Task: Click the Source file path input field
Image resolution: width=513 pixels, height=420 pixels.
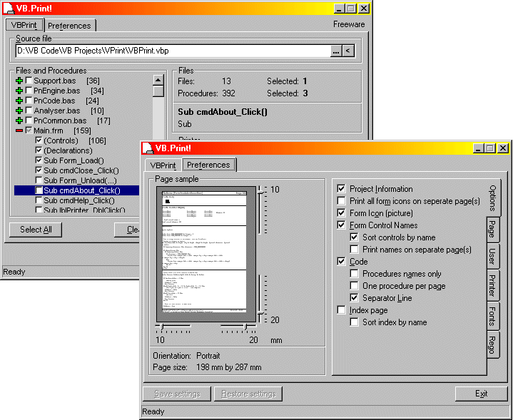Action: coord(173,51)
